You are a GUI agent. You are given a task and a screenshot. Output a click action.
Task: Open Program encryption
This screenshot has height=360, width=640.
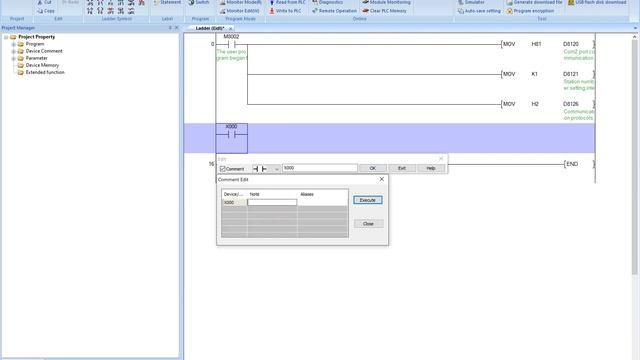(x=530, y=11)
